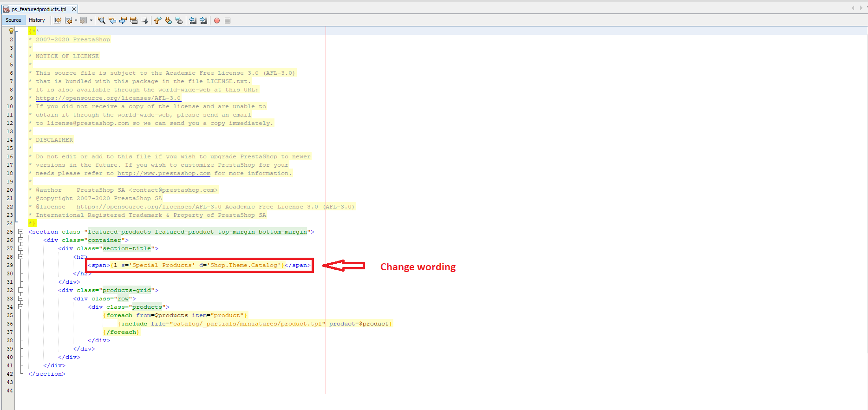Viewport: 868px width, 410px height.
Task: Shift the line left with toolbar icon
Action: pyautogui.click(x=193, y=20)
